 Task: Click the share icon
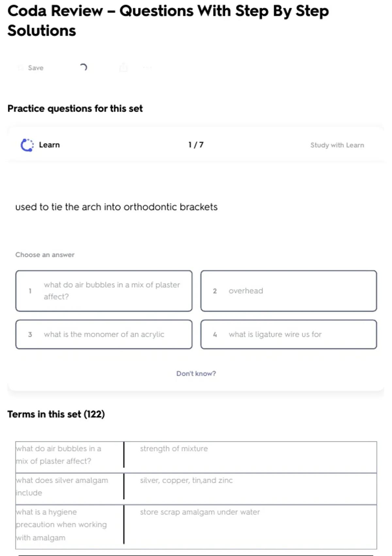[123, 68]
